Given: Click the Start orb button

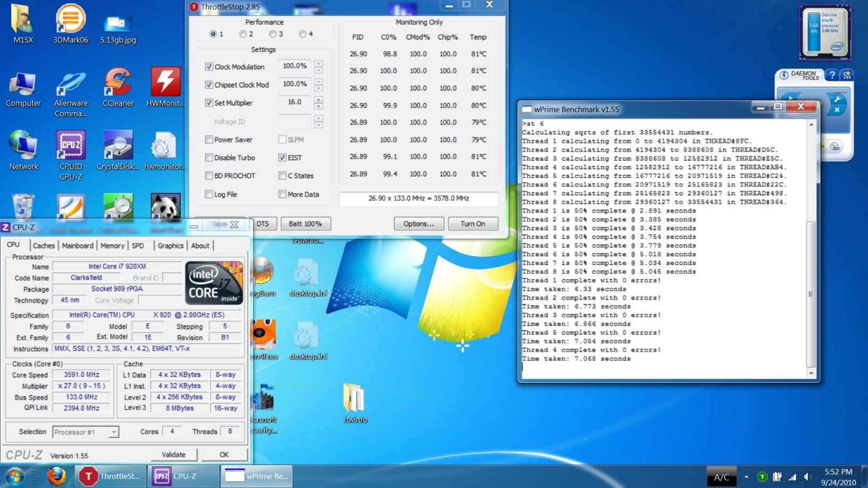Looking at the screenshot, I should point(15,476).
